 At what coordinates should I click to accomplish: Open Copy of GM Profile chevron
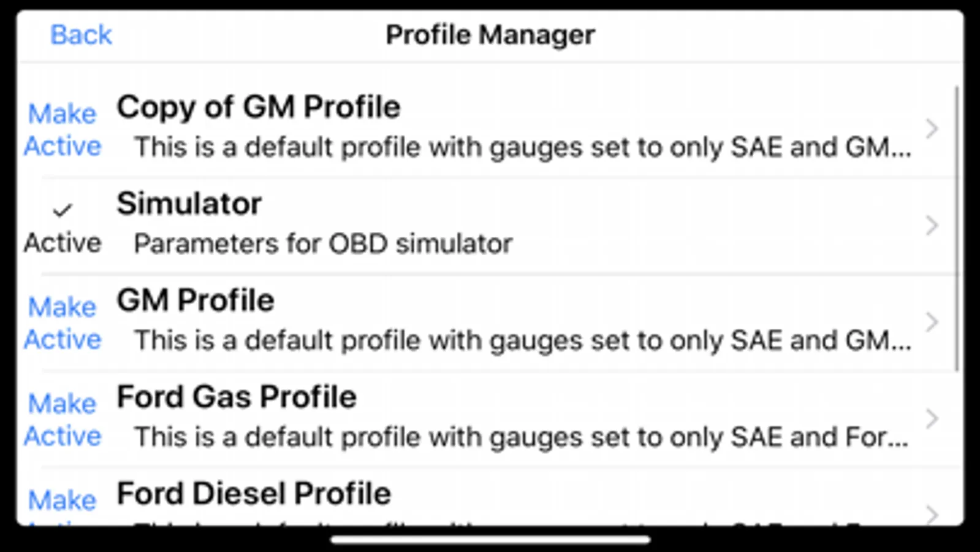[x=932, y=129]
